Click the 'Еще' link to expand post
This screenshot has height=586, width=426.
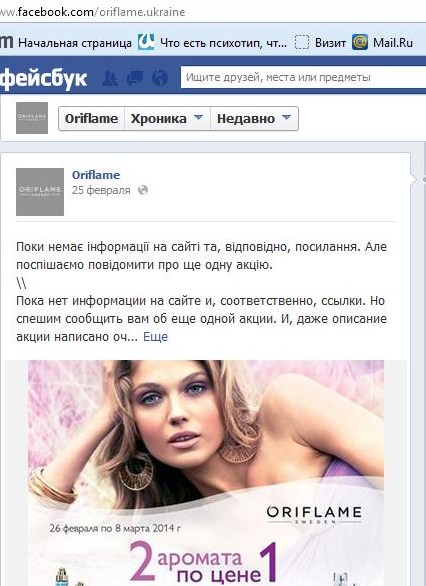click(155, 337)
